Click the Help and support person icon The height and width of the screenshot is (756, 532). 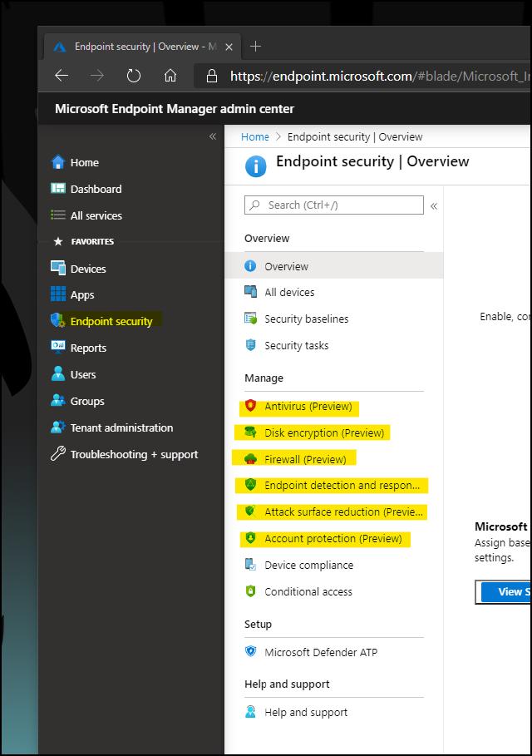coord(250,712)
